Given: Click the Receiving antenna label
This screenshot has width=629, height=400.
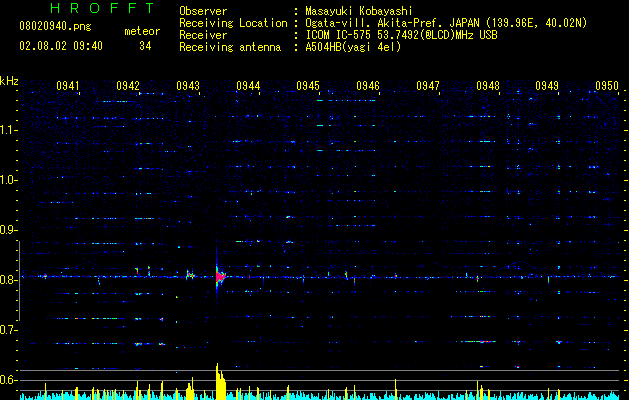Looking at the screenshot, I should point(230,47).
